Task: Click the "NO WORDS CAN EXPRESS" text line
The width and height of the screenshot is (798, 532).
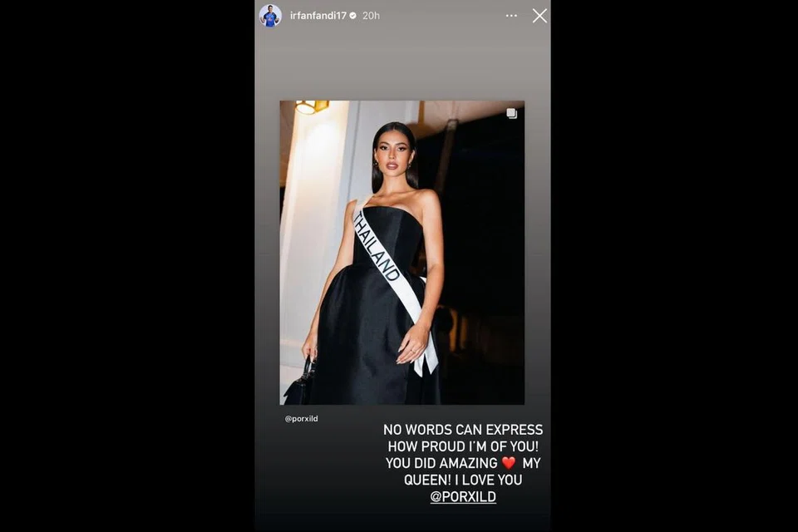Action: (x=463, y=429)
